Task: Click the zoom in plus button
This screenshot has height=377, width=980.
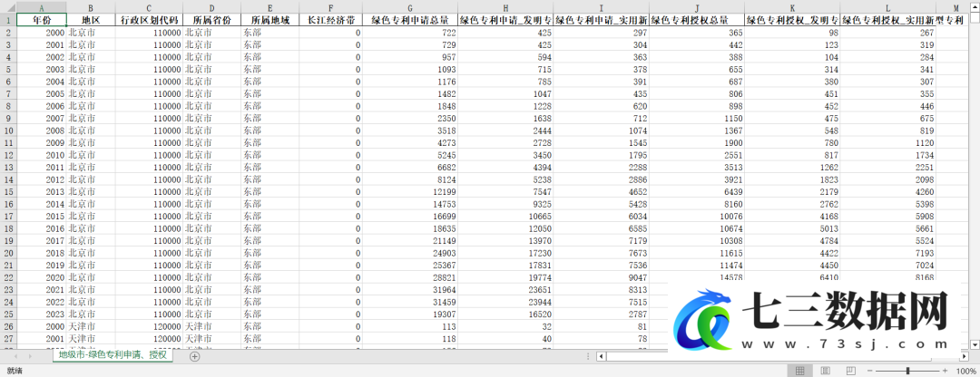Action: tap(945, 372)
